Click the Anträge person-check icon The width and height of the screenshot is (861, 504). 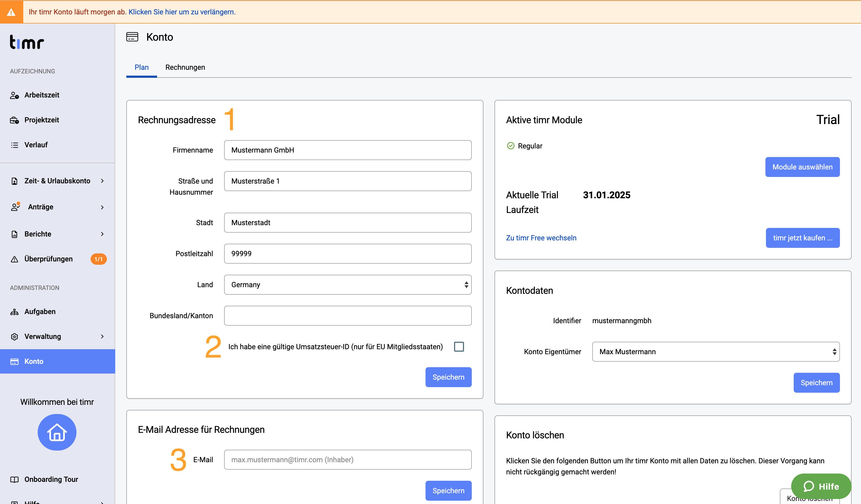coord(16,207)
